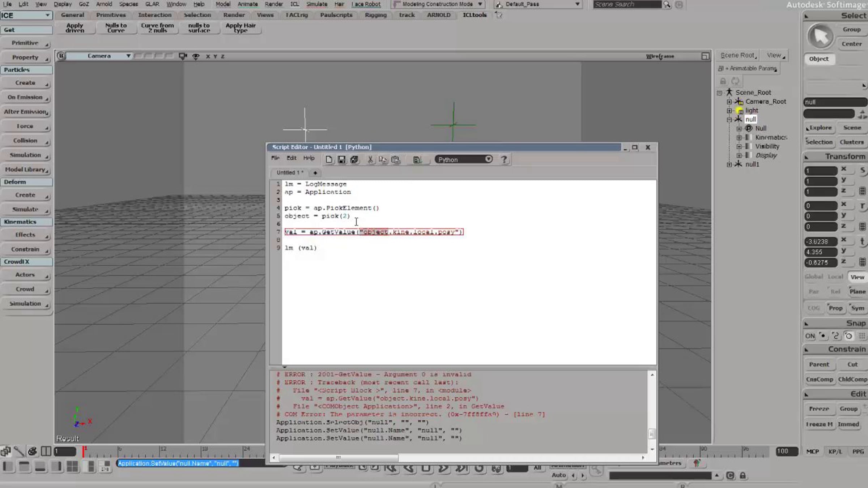Click Apply Hair type button

[x=241, y=28]
